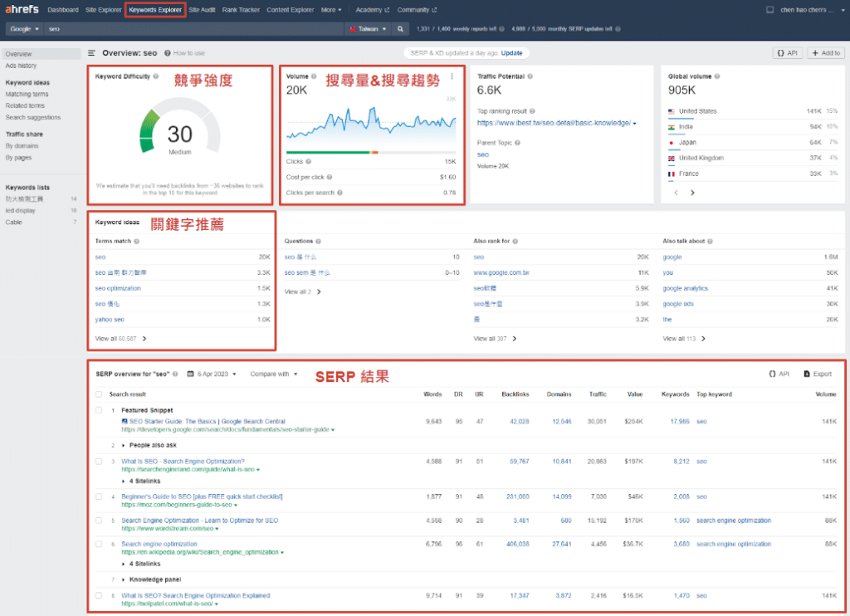Click the notification icon beside account name

(769, 10)
